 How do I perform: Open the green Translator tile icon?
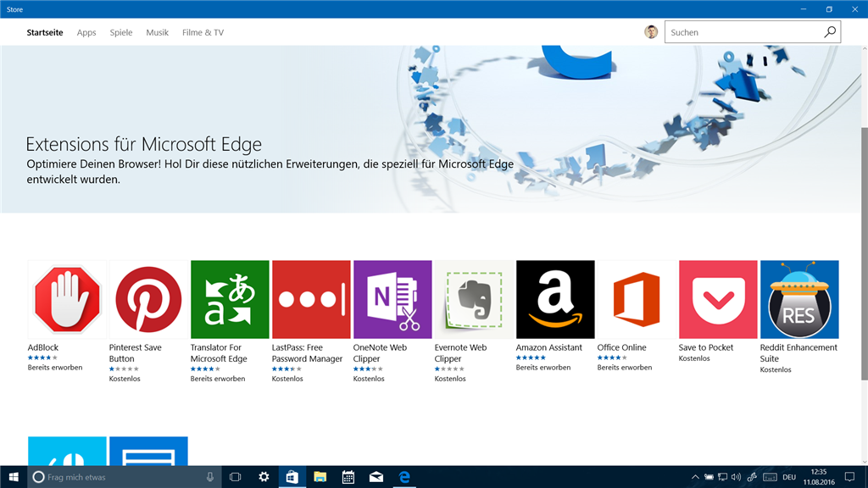point(230,299)
